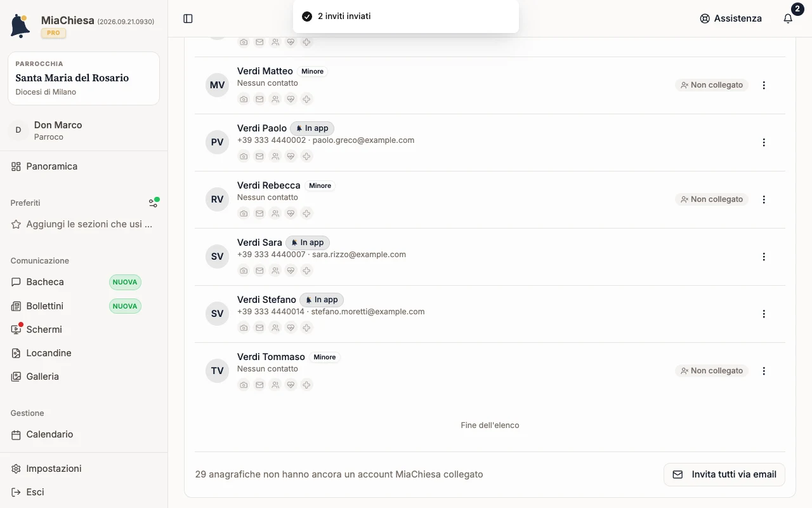Viewport: 812px width, 508px height.
Task: Click the heart-pulse icon for Verdi Paolo
Action: (291, 156)
